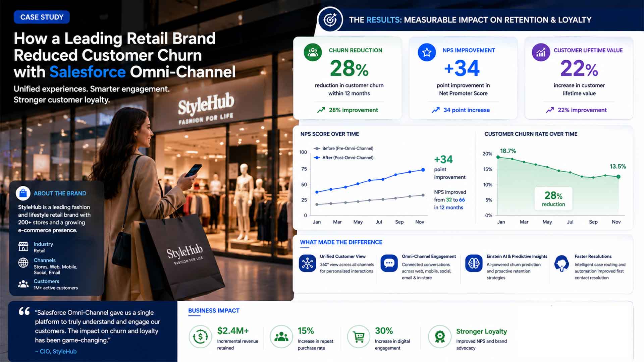The width and height of the screenshot is (644, 362).
Task: Click the trend arrow next to 28% improvement
Action: pyautogui.click(x=321, y=110)
